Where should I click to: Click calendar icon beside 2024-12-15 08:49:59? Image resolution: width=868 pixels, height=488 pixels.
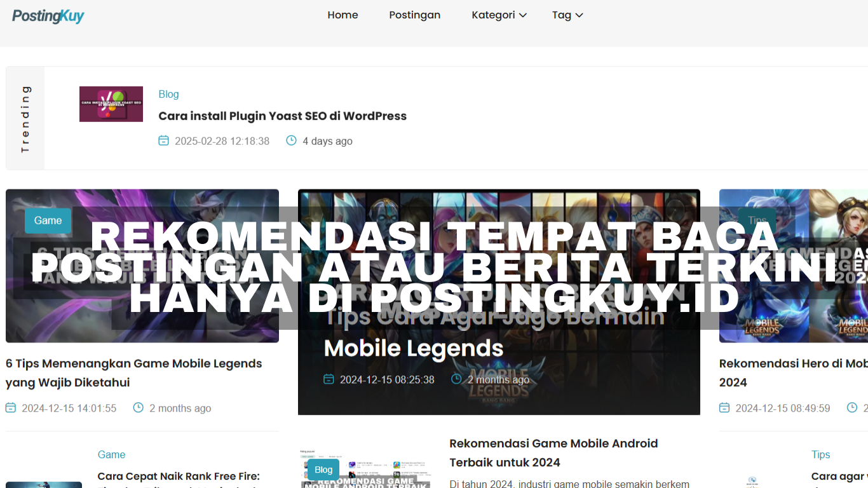(x=724, y=408)
